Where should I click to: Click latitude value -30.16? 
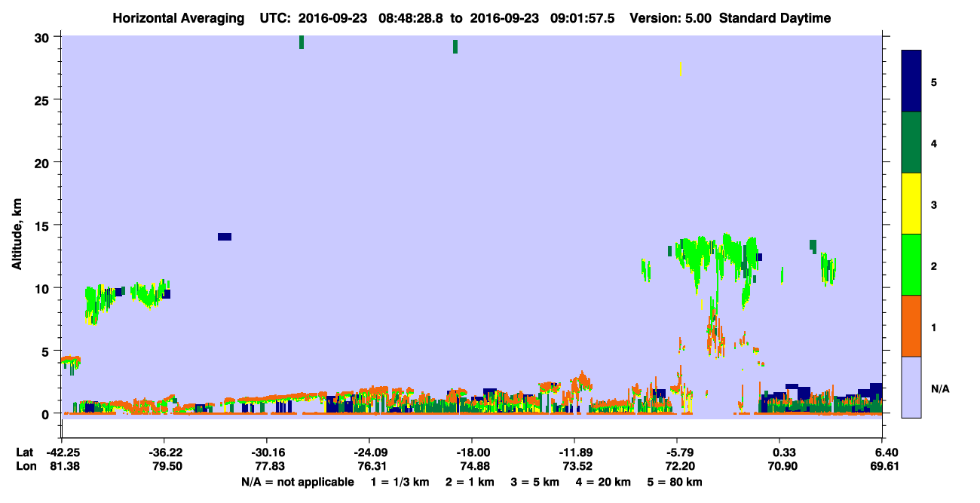[x=267, y=452]
